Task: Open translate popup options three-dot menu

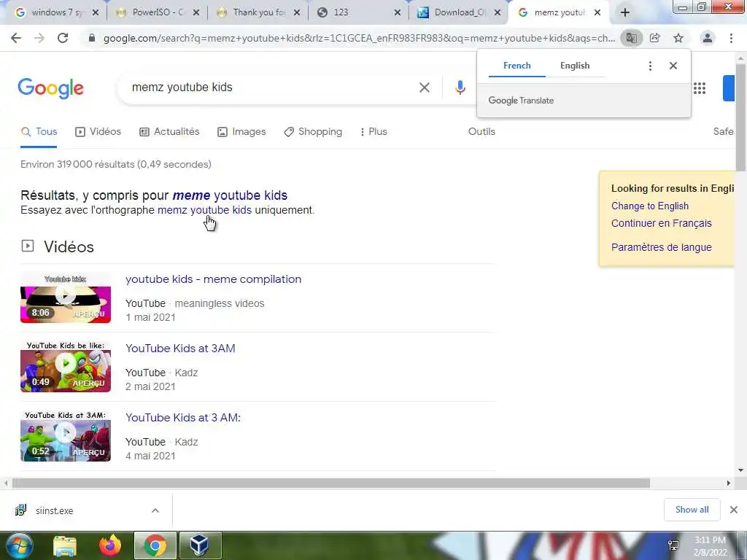Action: (x=650, y=66)
